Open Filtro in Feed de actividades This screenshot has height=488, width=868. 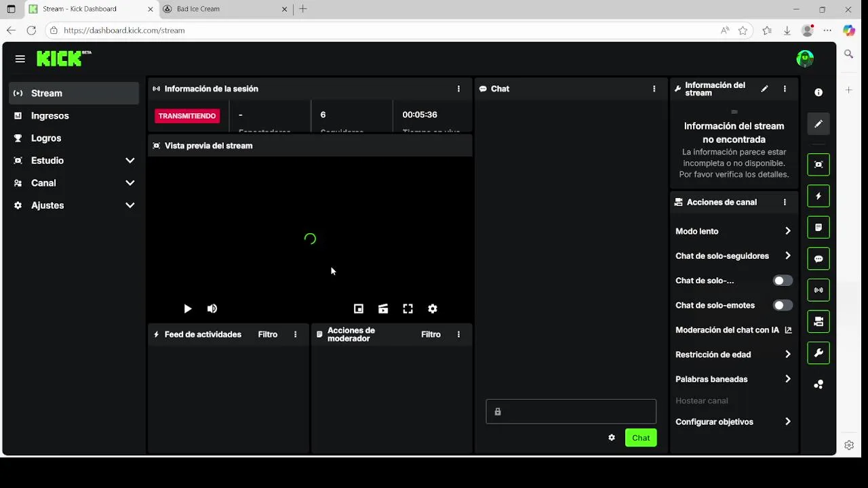coord(268,335)
